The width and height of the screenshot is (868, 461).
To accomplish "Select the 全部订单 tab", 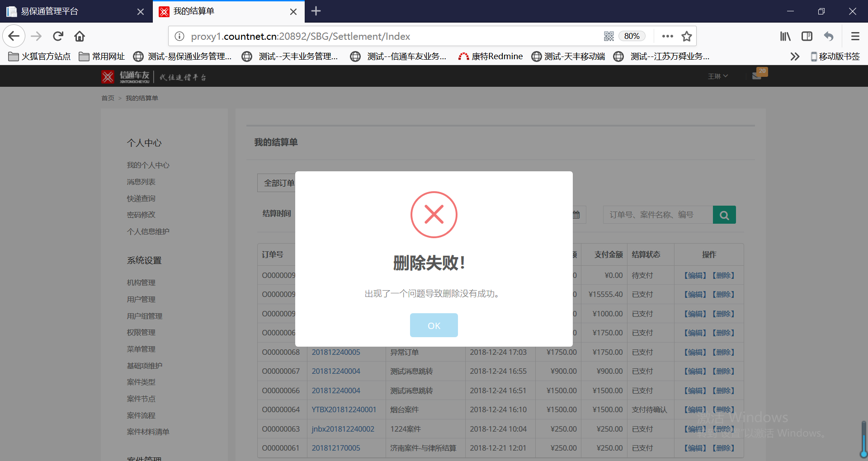I will pyautogui.click(x=277, y=183).
